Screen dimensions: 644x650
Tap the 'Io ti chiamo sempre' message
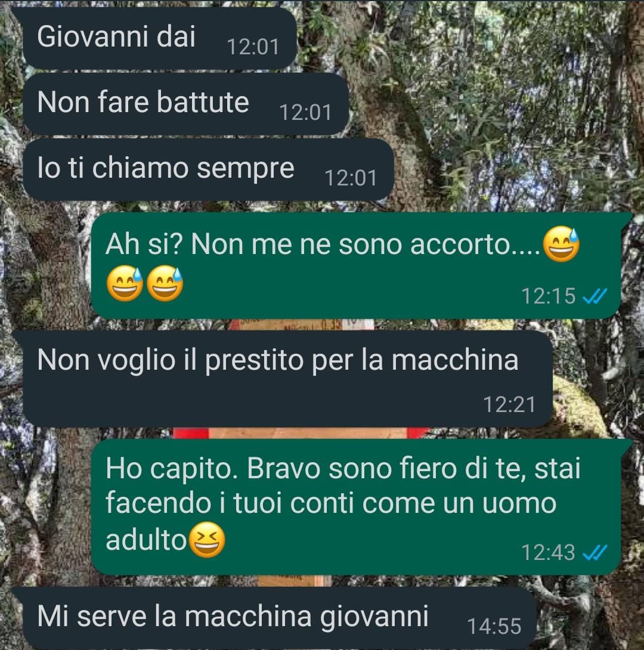(x=208, y=169)
